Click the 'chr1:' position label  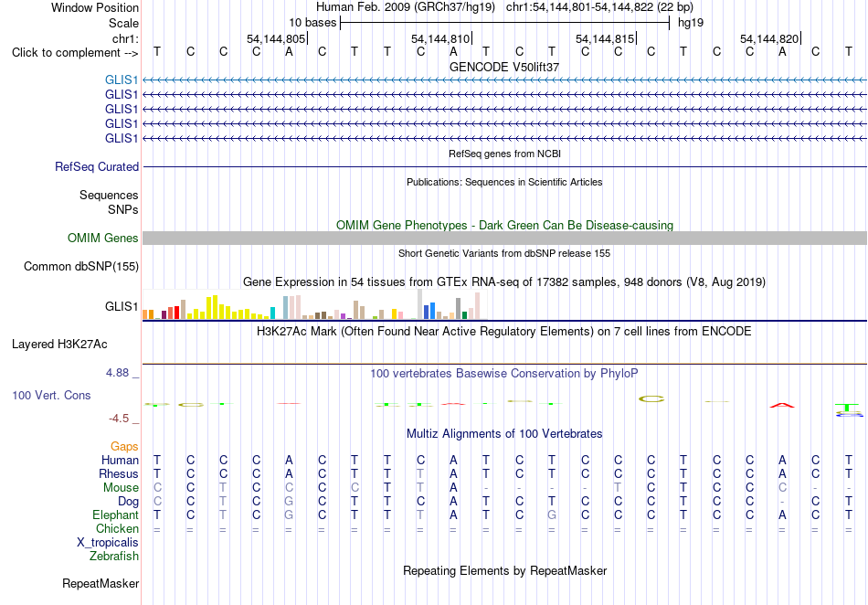pyautogui.click(x=125, y=38)
